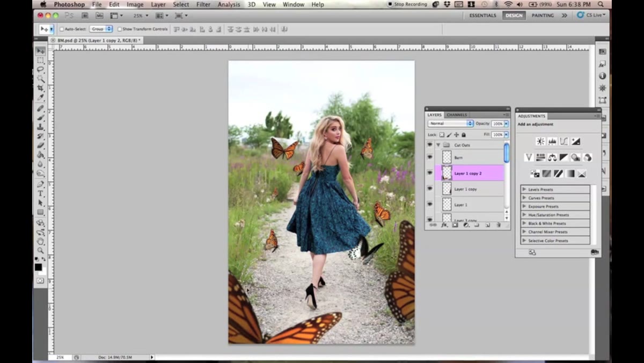
Task: Expand Levels Presets
Action: (x=524, y=190)
